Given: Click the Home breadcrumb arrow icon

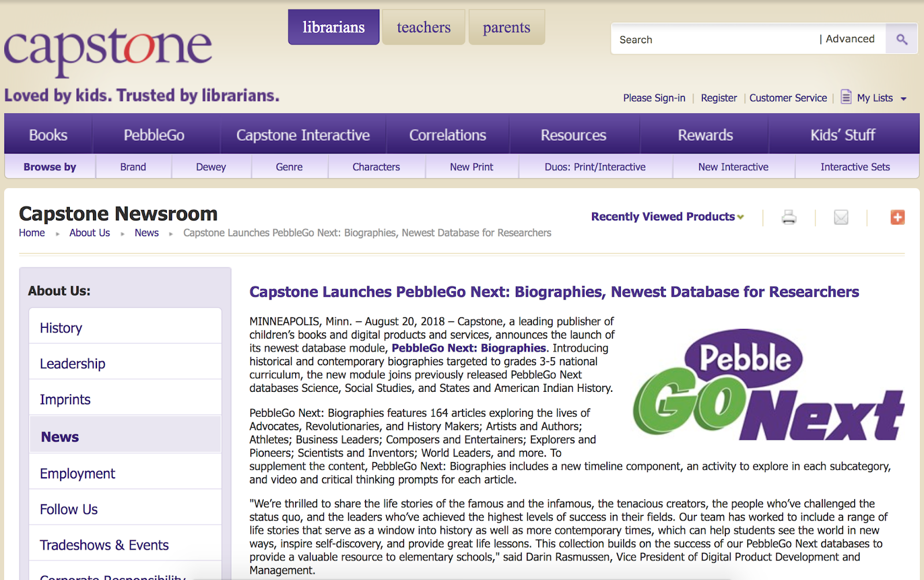Looking at the screenshot, I should coord(57,233).
